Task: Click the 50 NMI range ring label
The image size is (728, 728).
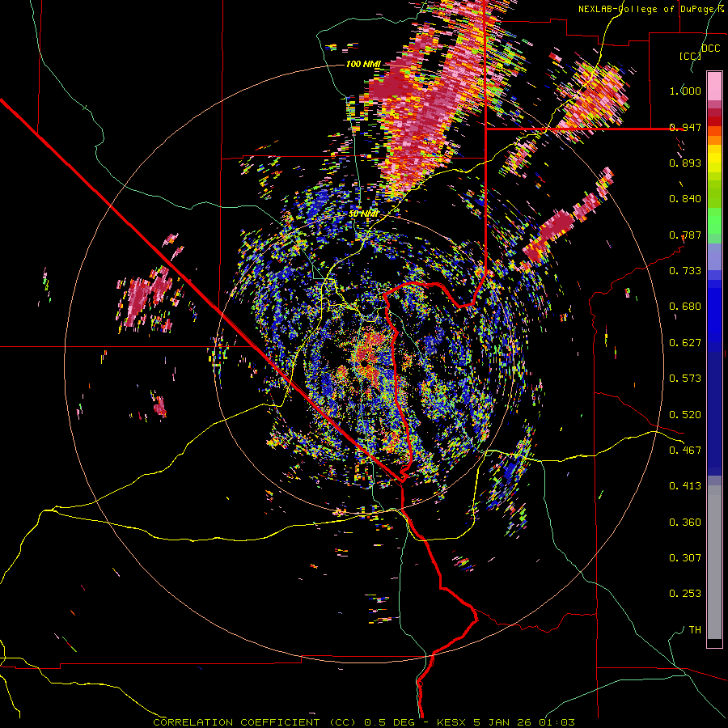Action: point(363,214)
